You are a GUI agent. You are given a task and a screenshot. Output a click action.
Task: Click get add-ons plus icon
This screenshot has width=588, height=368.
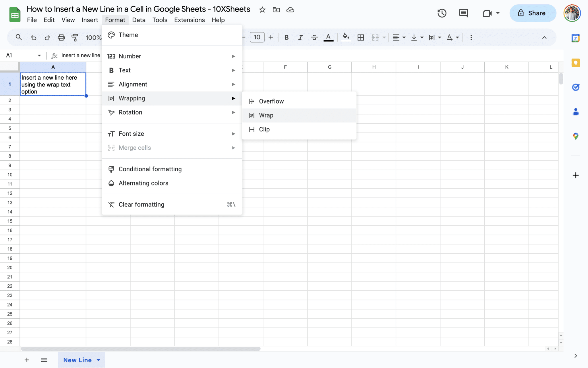coord(576,175)
